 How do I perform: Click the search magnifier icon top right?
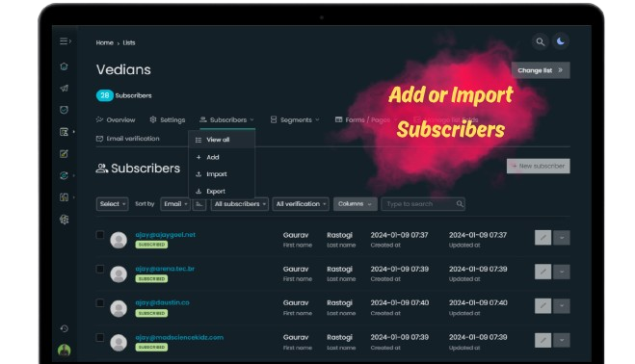point(540,41)
